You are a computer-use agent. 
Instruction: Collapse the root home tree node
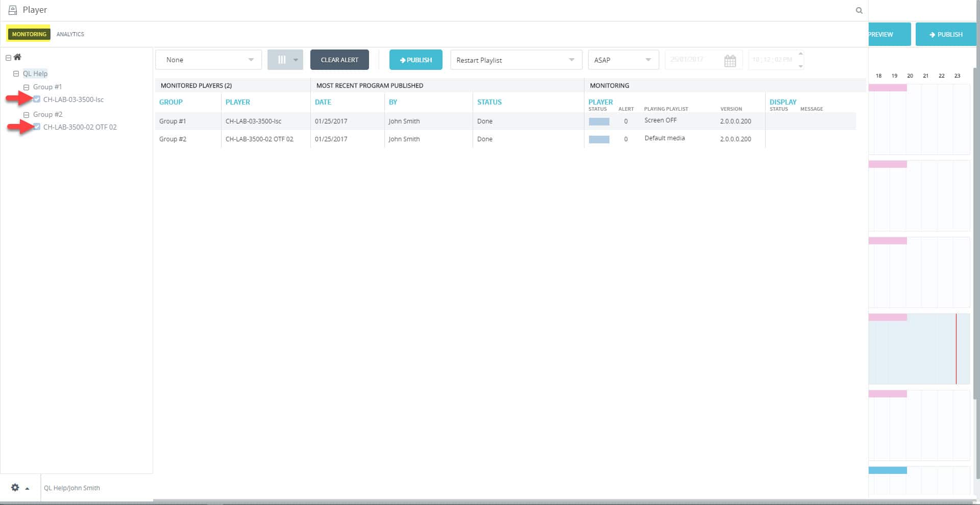point(8,58)
